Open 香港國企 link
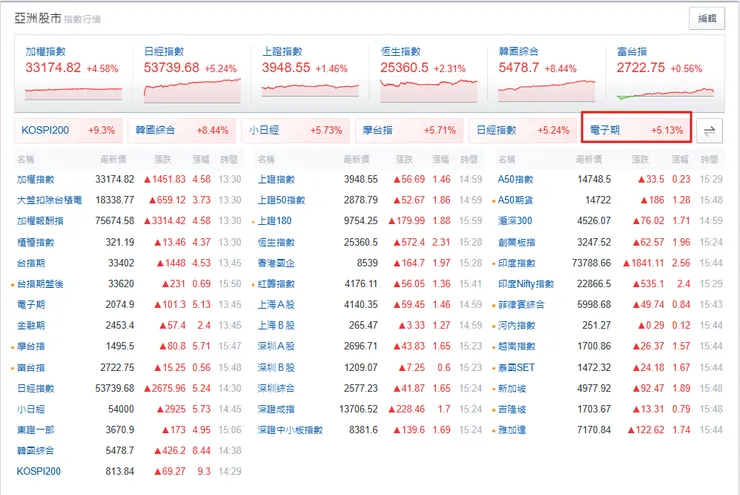This screenshot has height=495, width=740. coord(276,263)
